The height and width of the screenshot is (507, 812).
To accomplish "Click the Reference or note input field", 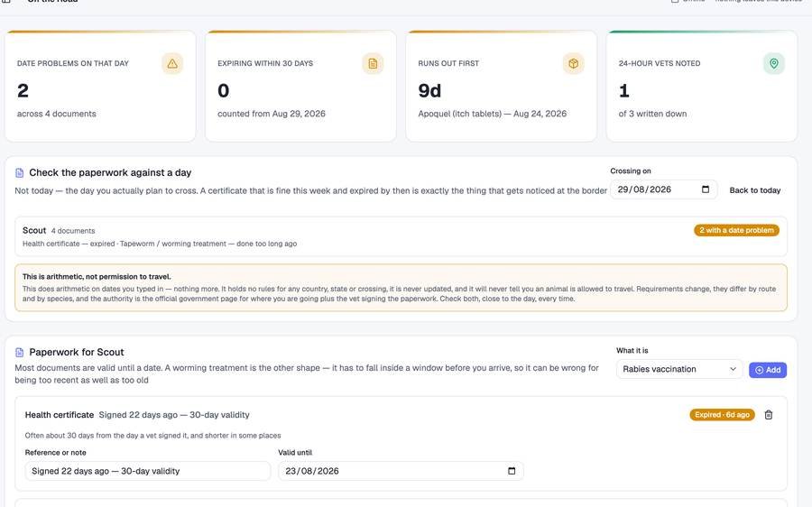I will (x=148, y=471).
